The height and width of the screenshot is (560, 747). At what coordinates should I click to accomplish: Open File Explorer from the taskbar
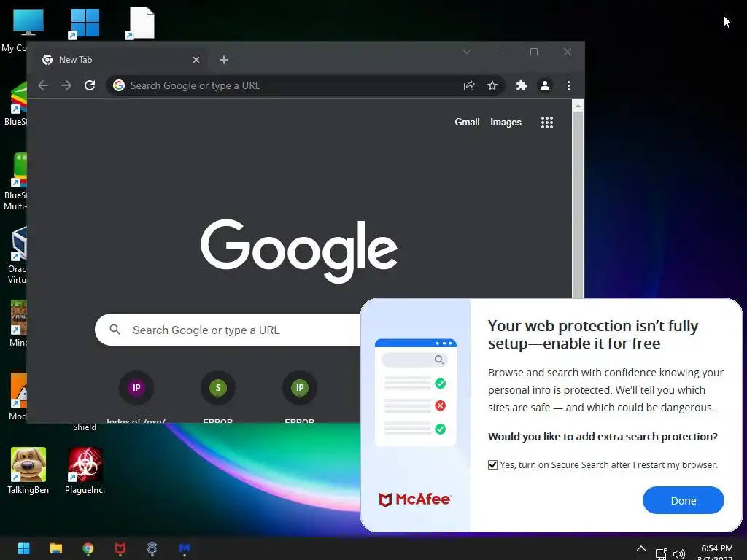[x=56, y=548]
